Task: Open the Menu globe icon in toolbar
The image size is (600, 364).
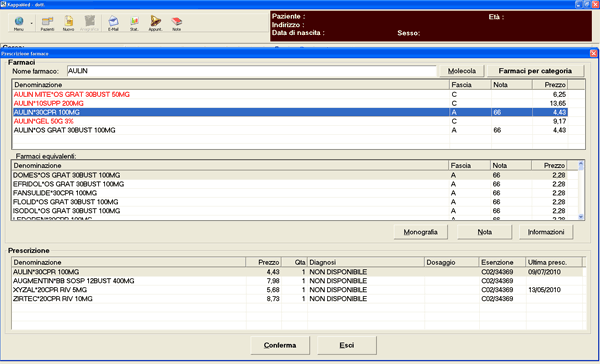Action: pyautogui.click(x=19, y=23)
